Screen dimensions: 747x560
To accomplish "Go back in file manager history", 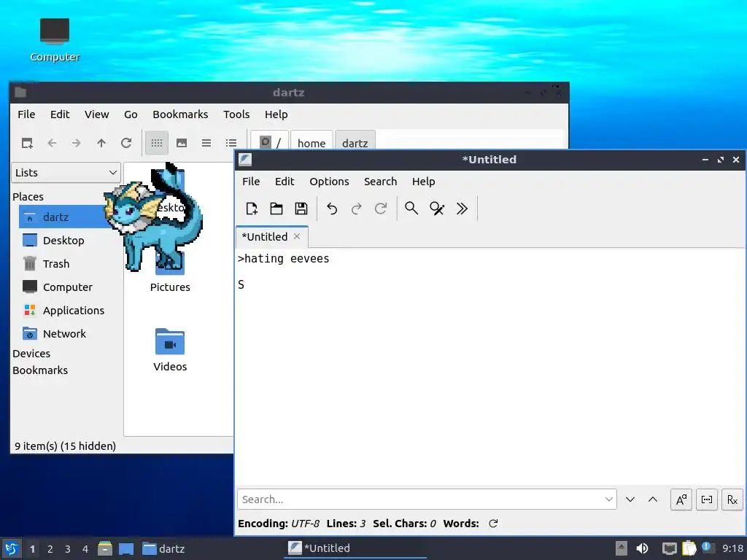I will pos(52,143).
